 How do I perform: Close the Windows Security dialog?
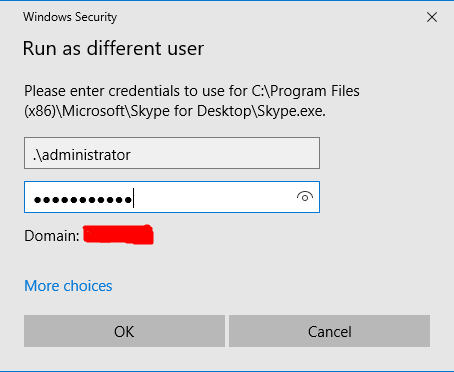(432, 17)
